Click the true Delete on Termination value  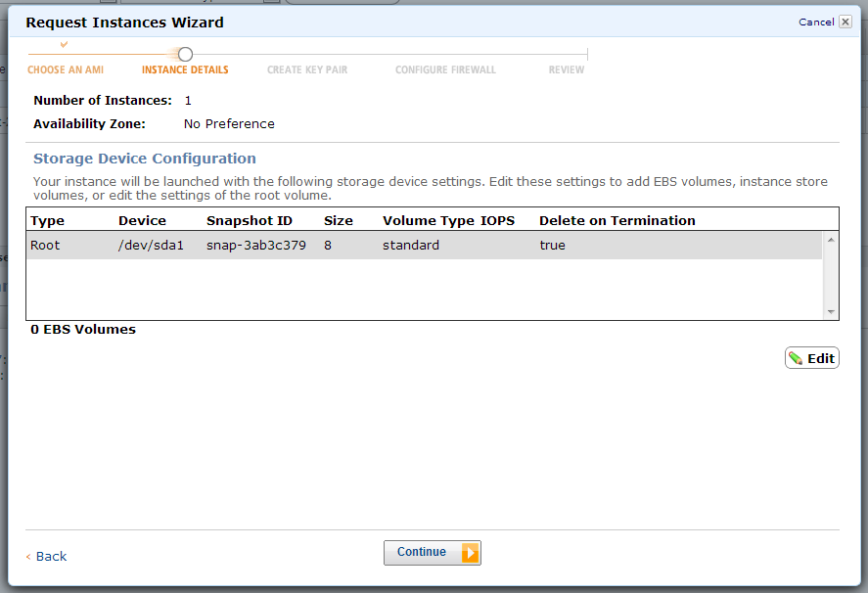(553, 246)
